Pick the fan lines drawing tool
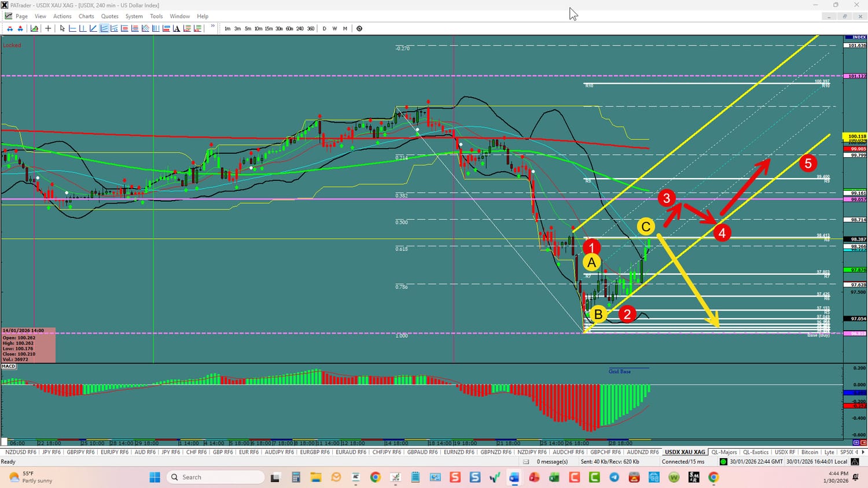868x488 pixels. 115,28
